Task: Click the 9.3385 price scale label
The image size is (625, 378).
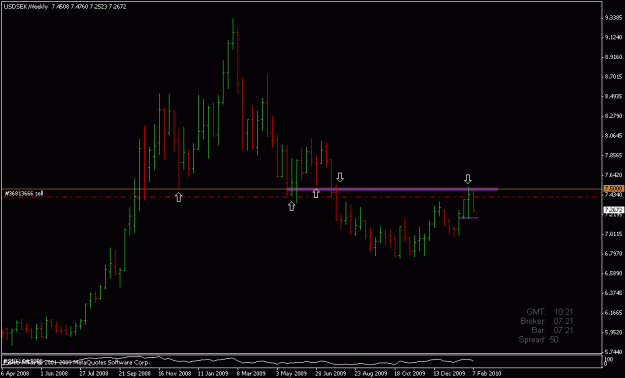Action: pos(613,18)
